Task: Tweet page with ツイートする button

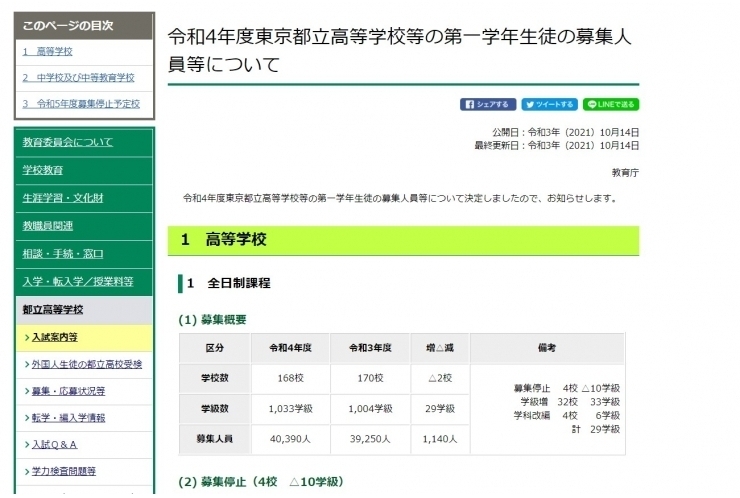Action: click(549, 104)
